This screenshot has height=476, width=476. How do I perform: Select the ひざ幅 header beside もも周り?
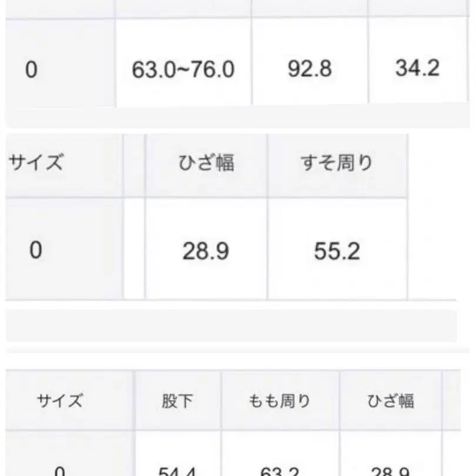[391, 401]
